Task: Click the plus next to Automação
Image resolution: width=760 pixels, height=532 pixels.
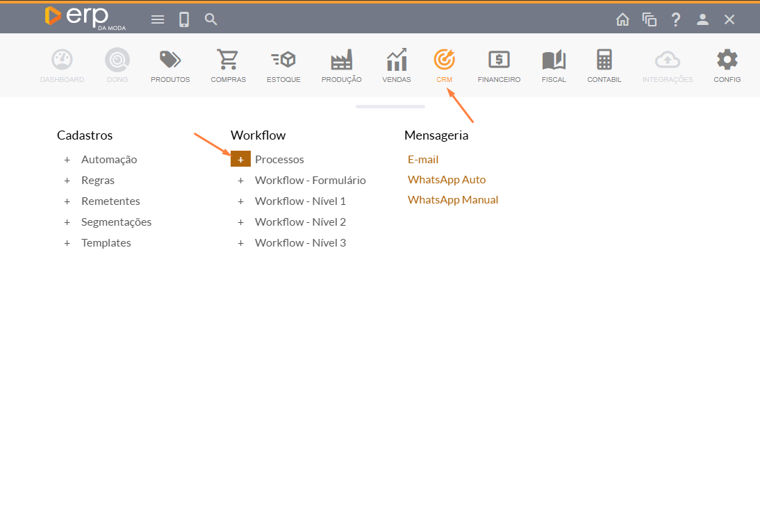Action: [x=67, y=160]
